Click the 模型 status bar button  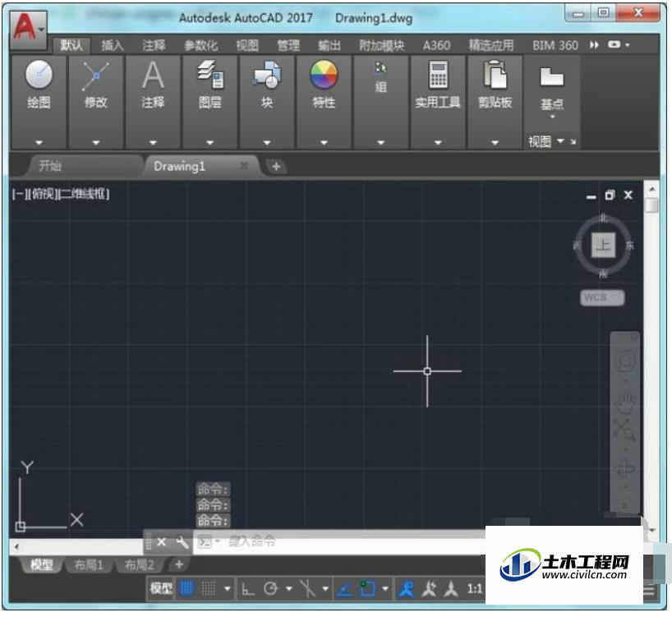click(x=161, y=589)
